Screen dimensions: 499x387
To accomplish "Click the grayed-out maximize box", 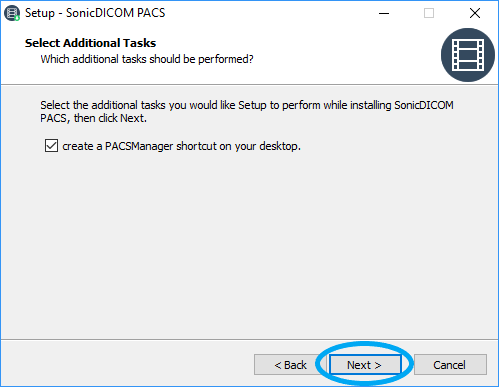I will point(429,13).
